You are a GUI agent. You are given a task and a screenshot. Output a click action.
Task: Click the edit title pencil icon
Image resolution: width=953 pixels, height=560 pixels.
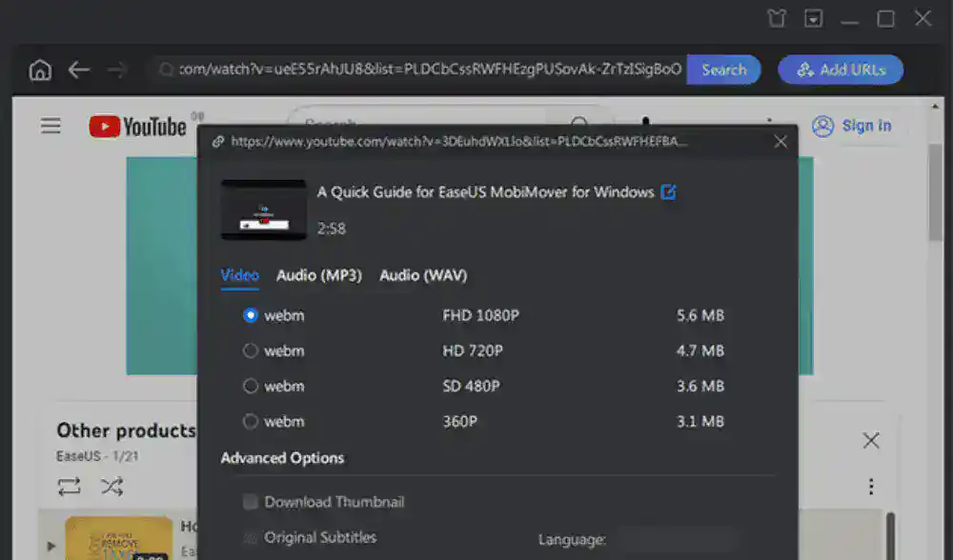[668, 192]
